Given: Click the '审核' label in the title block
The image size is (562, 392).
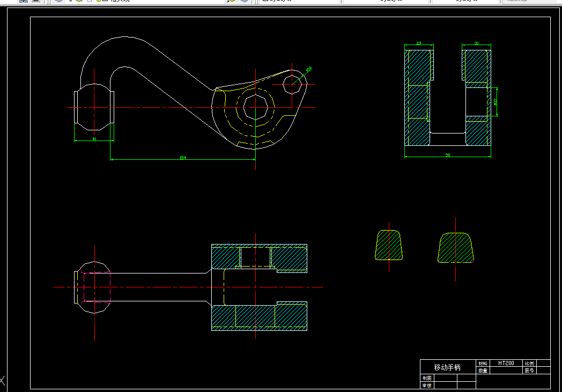Looking at the screenshot, I should [x=427, y=386].
